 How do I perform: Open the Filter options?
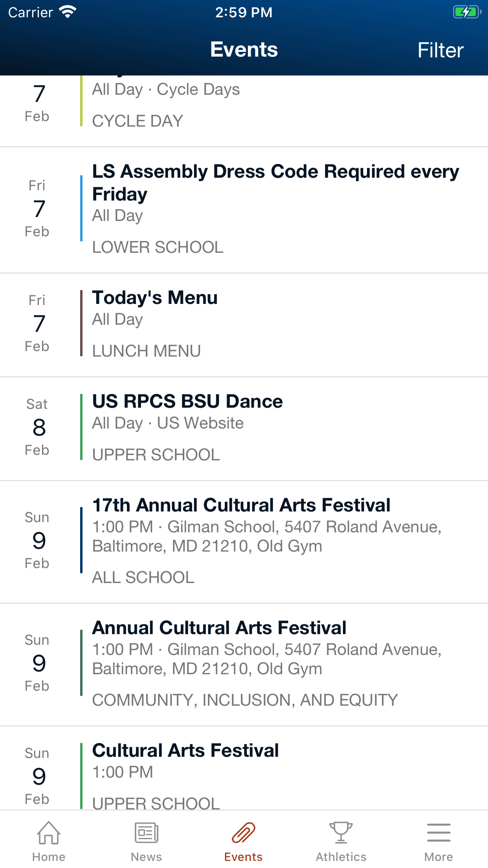(x=440, y=50)
